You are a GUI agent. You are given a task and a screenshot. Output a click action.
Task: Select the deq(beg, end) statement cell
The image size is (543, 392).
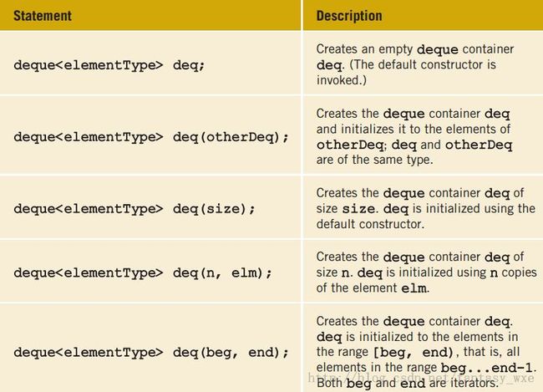[x=151, y=353]
